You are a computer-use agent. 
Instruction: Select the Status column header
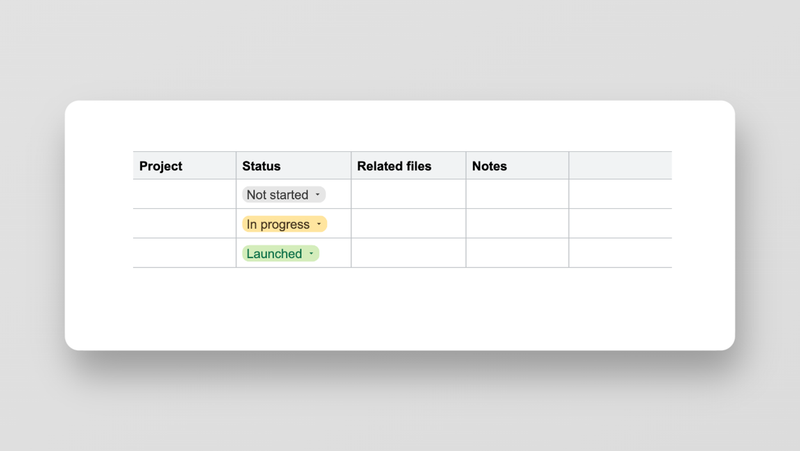pos(293,166)
